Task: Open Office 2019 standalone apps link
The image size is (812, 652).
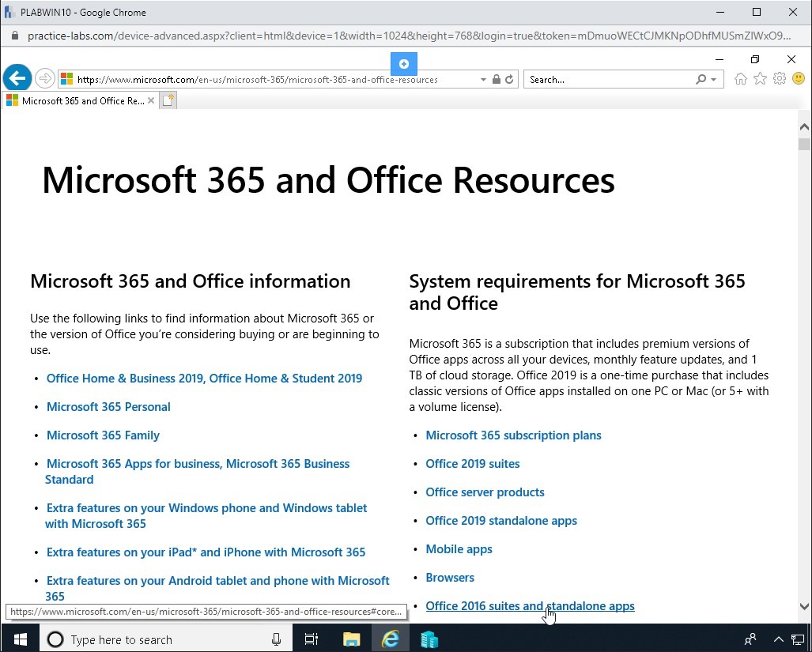Action: point(501,521)
